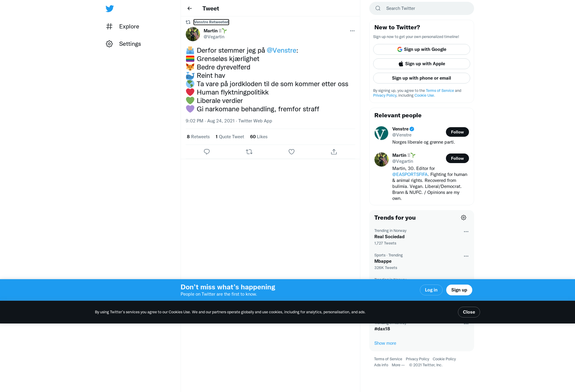Screen dimensions: 575x392
Task: Retweet using the action bar retweet icon
Action: pos(249,152)
